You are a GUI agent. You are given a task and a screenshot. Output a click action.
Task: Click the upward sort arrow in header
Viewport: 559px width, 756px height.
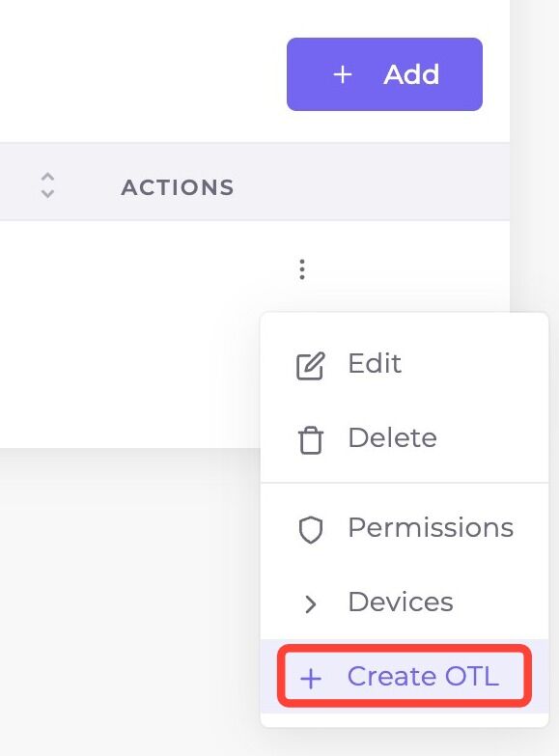coord(47,177)
